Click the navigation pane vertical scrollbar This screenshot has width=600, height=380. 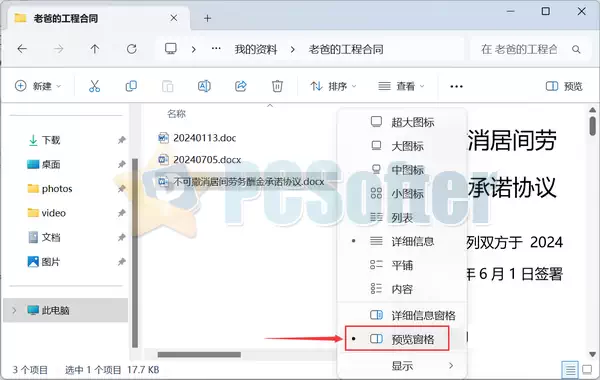[135, 253]
